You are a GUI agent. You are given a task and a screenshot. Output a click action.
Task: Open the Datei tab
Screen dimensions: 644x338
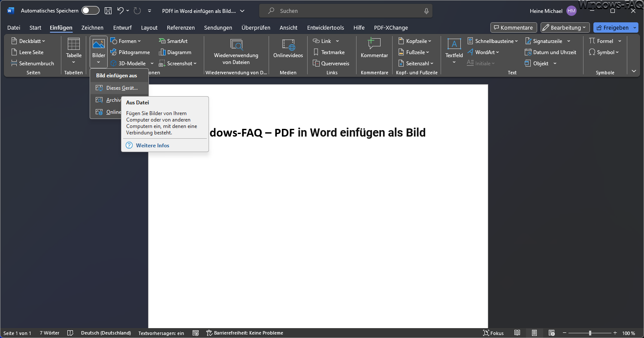tap(14, 27)
